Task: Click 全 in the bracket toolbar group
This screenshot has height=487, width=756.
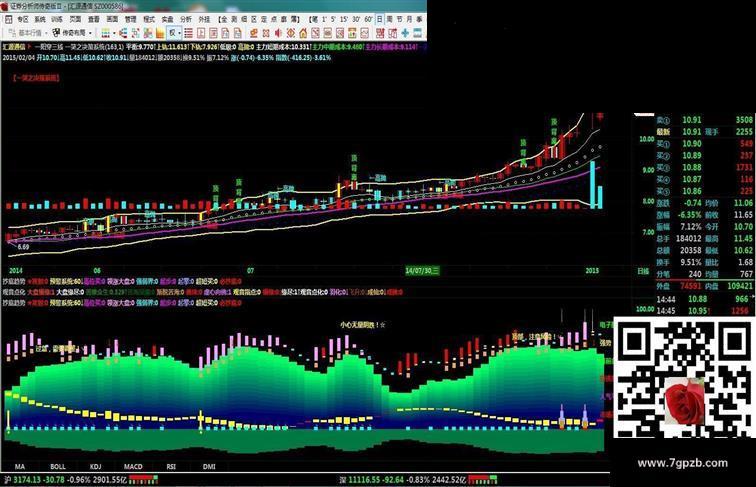Action: click(x=224, y=19)
